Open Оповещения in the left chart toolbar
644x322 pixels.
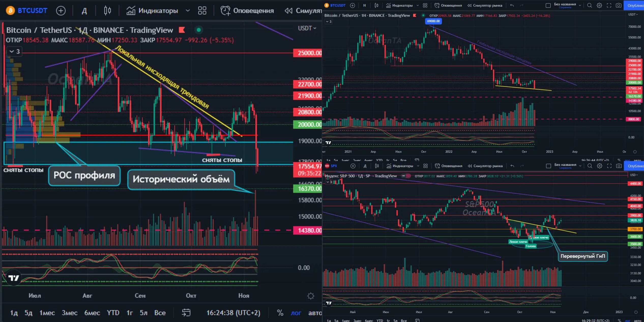pyautogui.click(x=247, y=11)
